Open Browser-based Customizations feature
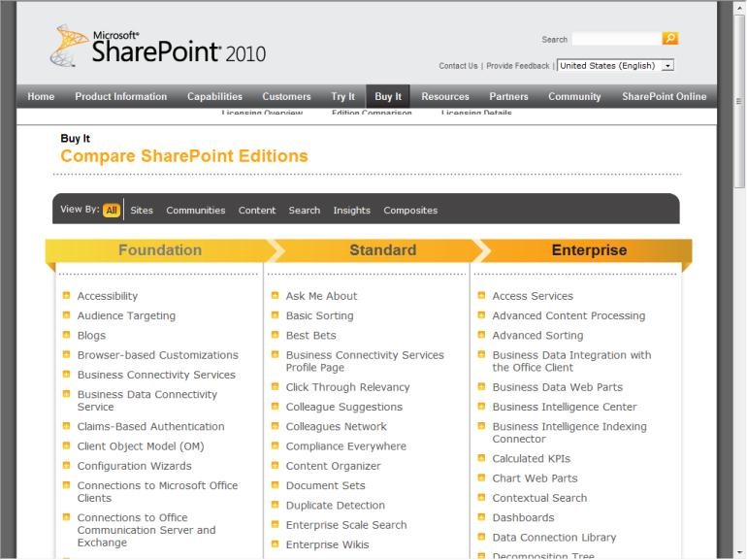The width and height of the screenshot is (747, 560). 158,355
